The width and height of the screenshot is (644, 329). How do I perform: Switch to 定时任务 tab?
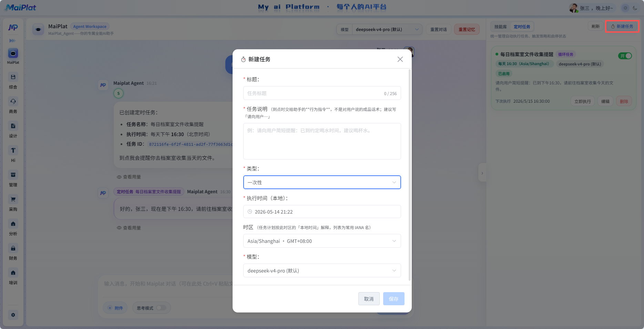(522, 27)
